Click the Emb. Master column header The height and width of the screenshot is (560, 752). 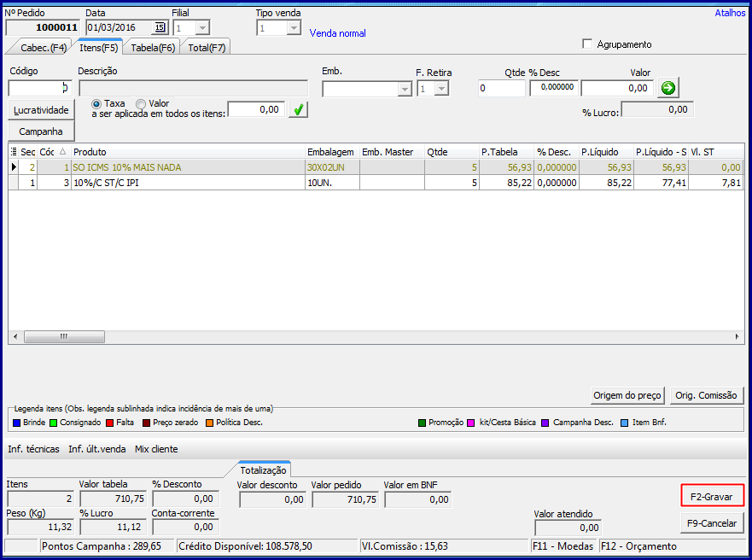392,152
